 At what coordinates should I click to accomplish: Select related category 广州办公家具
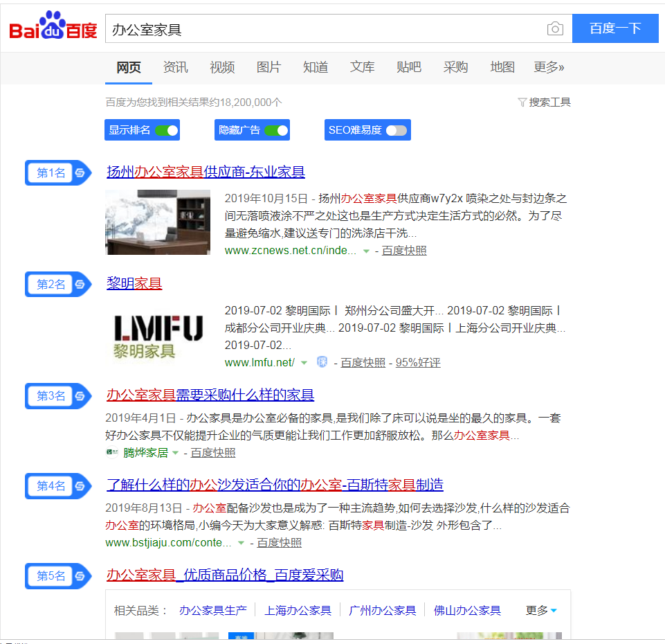click(x=383, y=611)
